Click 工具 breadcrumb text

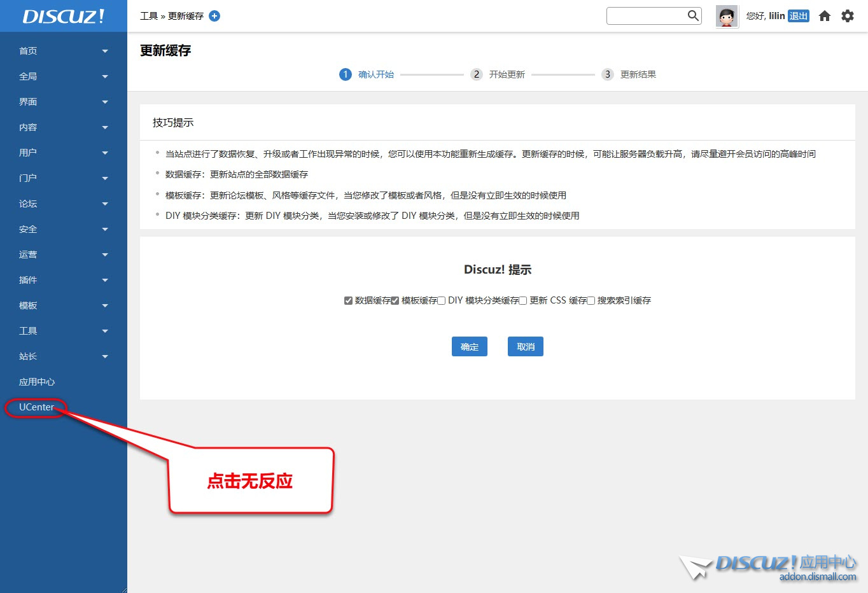pyautogui.click(x=149, y=16)
